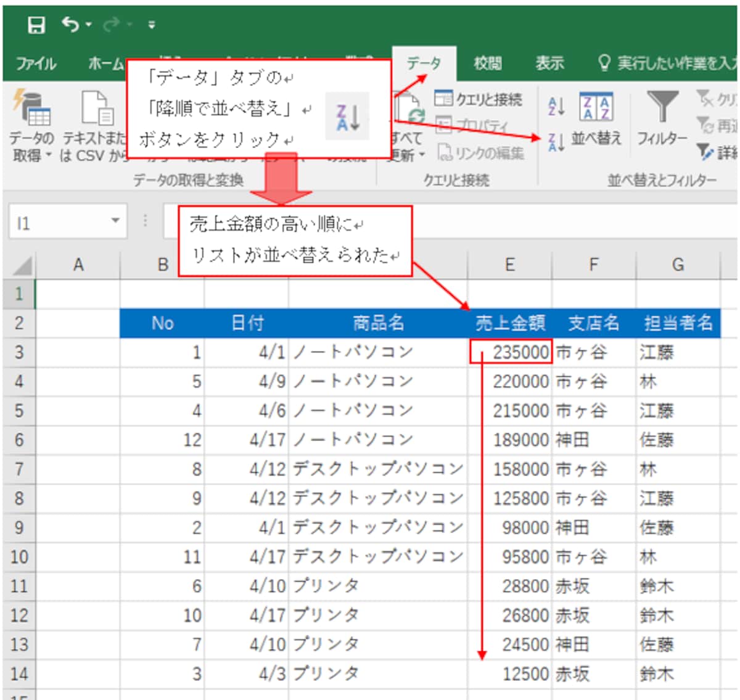The image size is (740, 700).
Task: Click the 日付 header cell
Action: [x=247, y=323]
